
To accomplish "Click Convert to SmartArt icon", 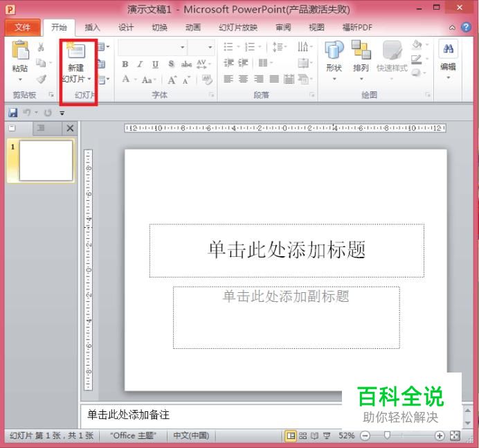I will coord(305,79).
